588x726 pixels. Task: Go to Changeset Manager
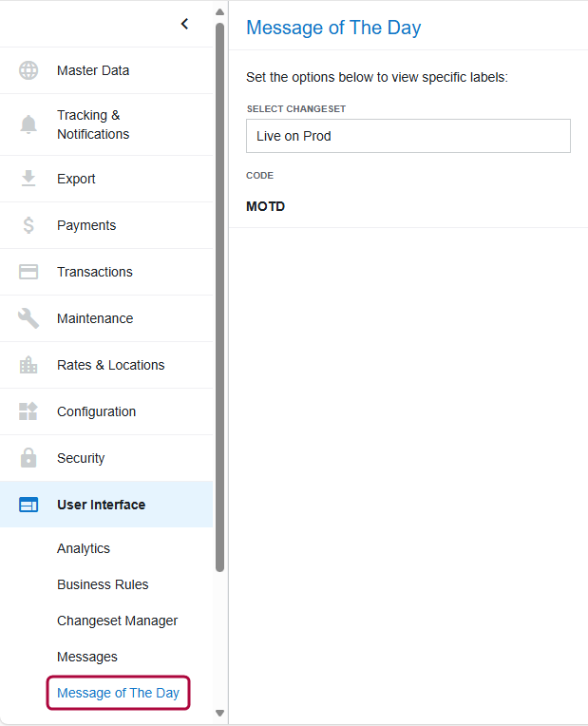click(117, 621)
